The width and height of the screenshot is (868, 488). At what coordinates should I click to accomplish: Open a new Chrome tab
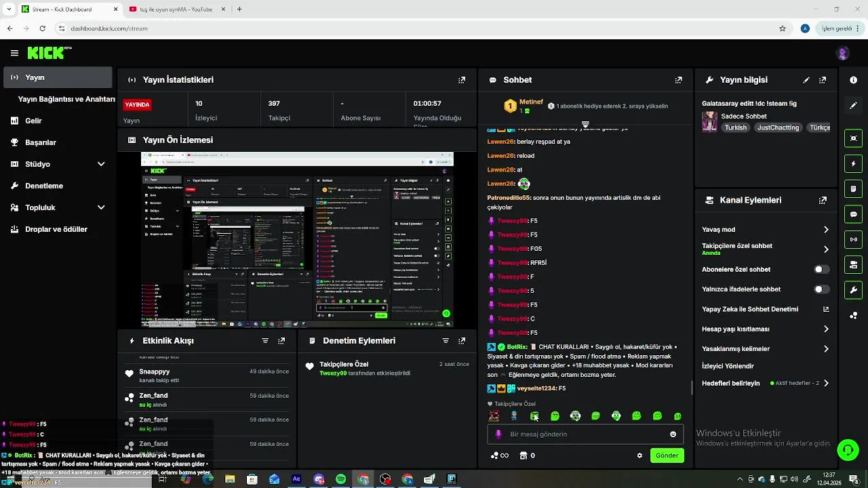click(x=239, y=9)
